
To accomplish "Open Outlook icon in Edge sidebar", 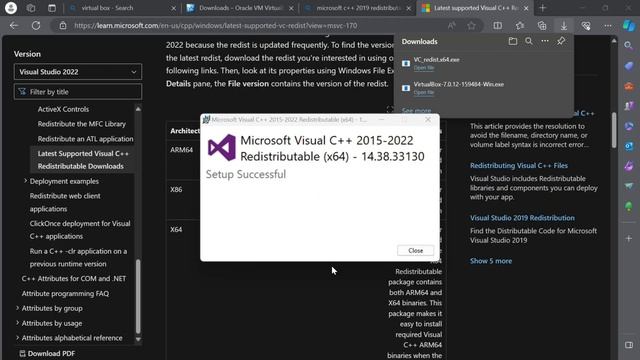I will click(x=629, y=146).
